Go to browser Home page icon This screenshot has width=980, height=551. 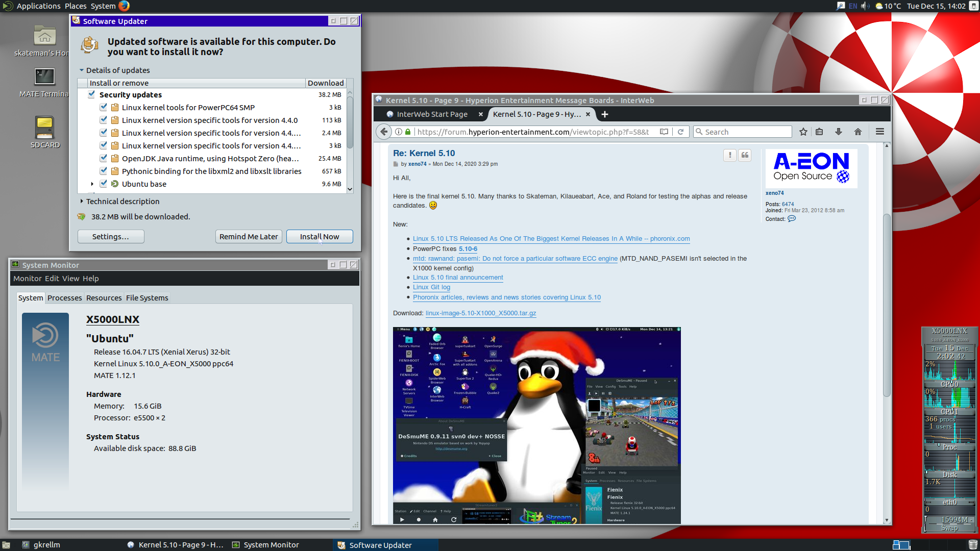click(858, 132)
